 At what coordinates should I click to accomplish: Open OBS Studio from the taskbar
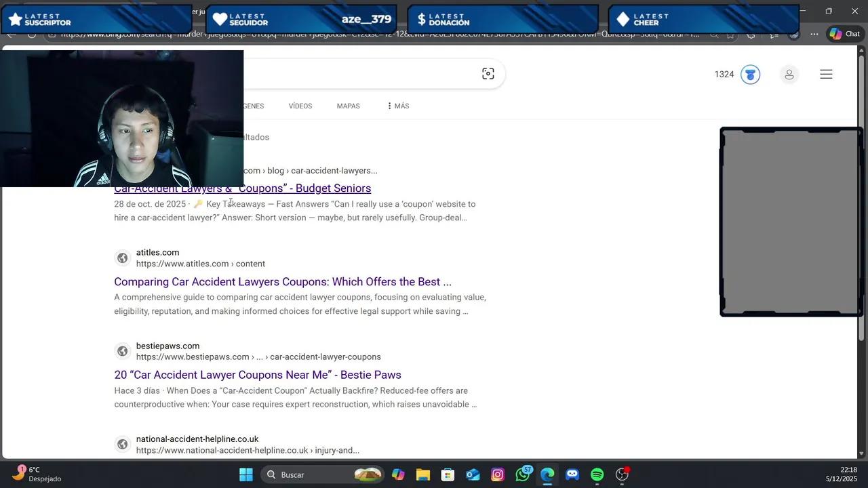(623, 474)
